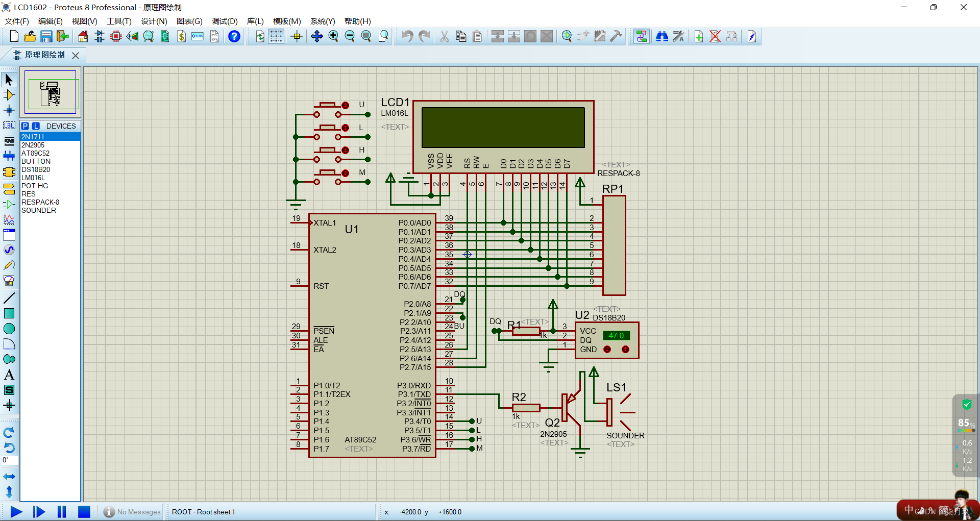Select the Probe Mode tool
Image resolution: width=980 pixels, height=521 pixels.
pyautogui.click(x=9, y=265)
